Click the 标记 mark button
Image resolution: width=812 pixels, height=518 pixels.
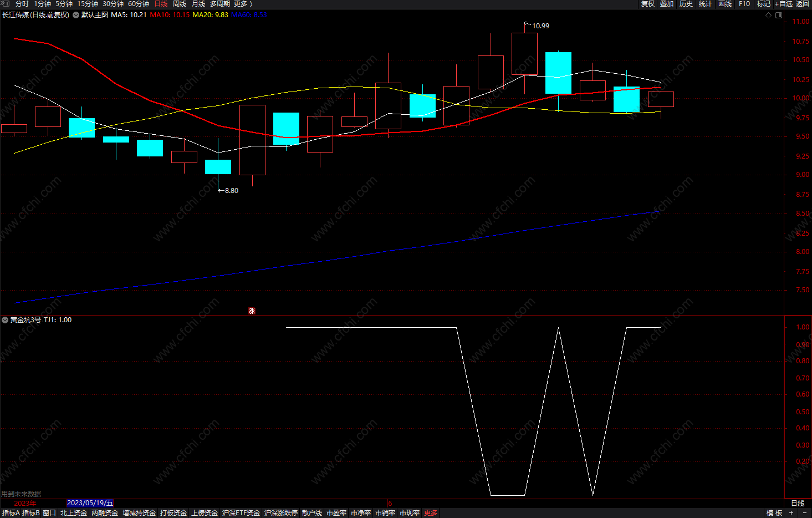pyautogui.click(x=764, y=4)
